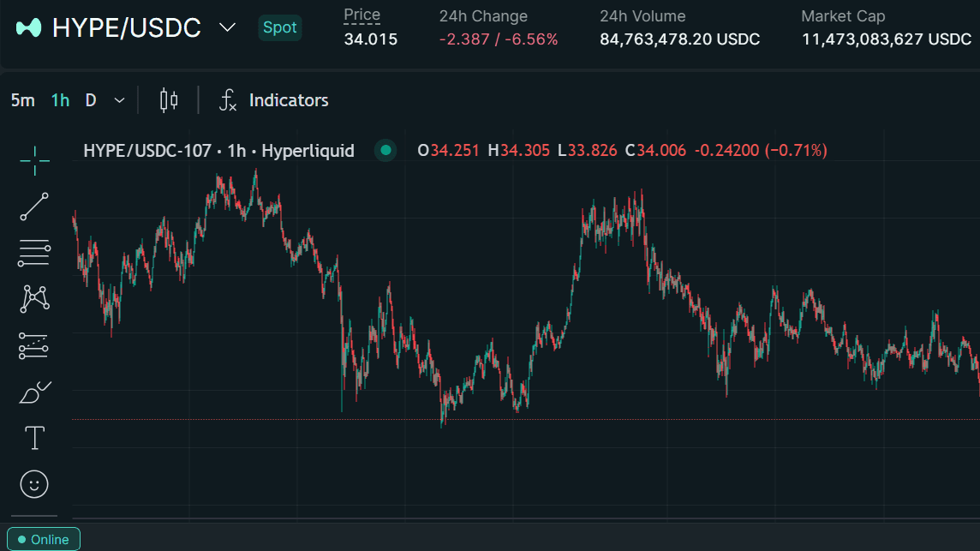The image size is (980, 551).
Task: Open the Fibonacci retracement tool
Action: click(34, 252)
